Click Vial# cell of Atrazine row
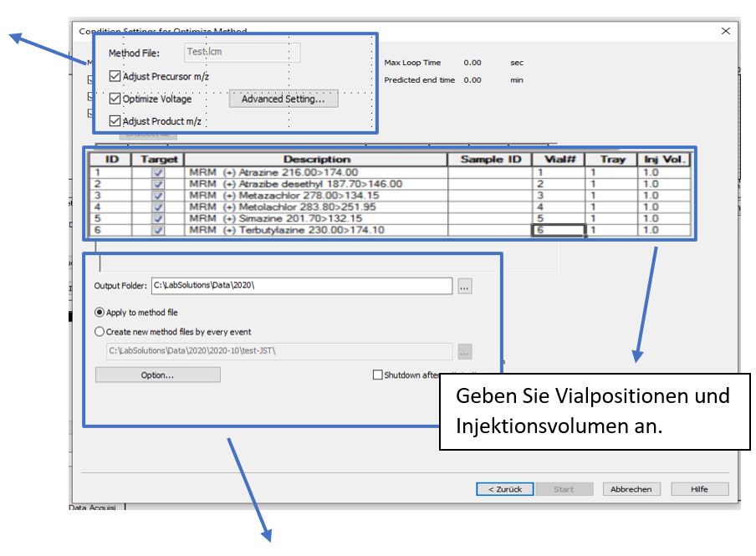 click(559, 172)
